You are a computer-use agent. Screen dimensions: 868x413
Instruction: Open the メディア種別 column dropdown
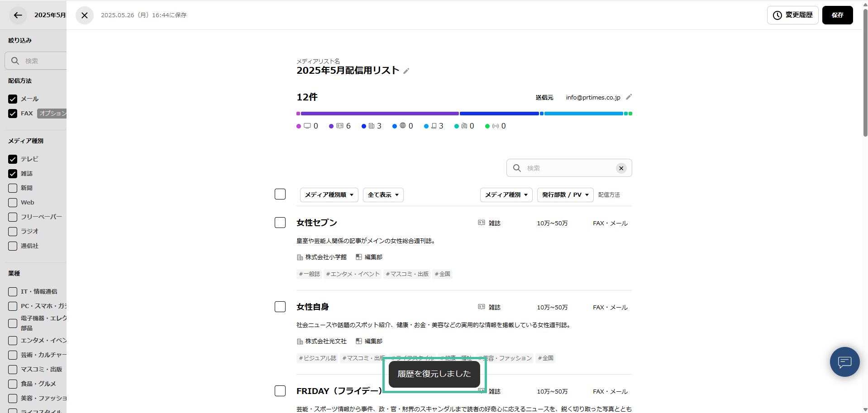tap(506, 195)
